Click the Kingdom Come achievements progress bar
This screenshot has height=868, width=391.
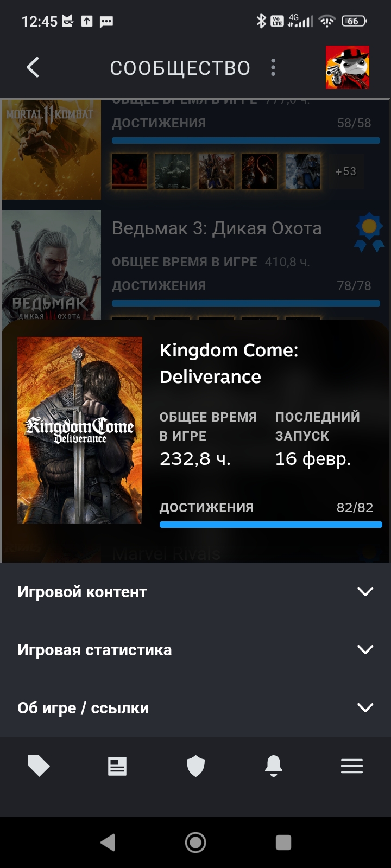(271, 525)
